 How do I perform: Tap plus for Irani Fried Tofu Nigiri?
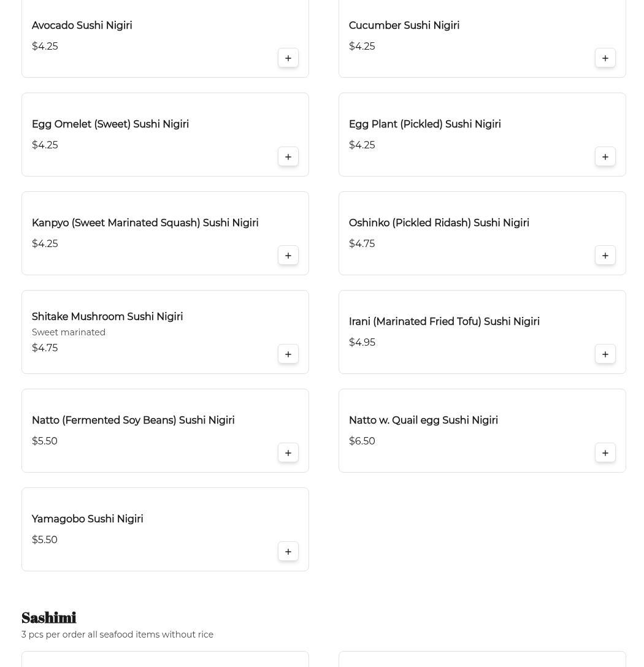click(x=605, y=354)
